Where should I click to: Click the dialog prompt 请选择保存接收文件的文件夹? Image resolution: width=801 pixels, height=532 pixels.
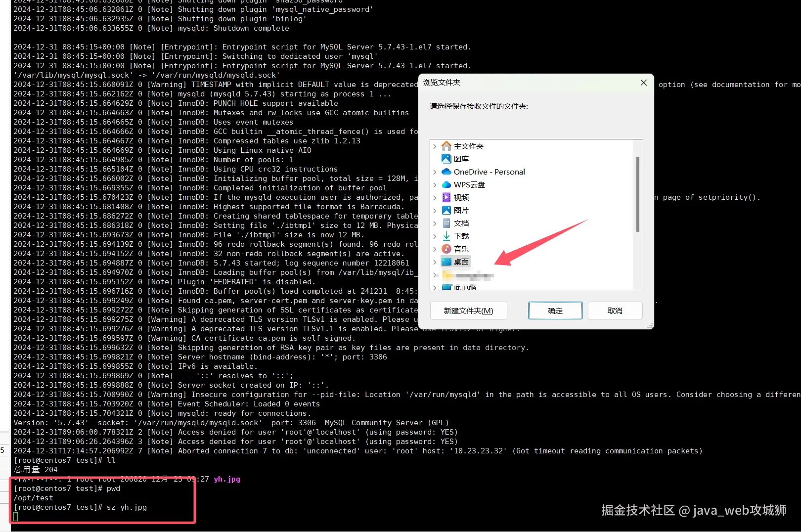pos(479,106)
